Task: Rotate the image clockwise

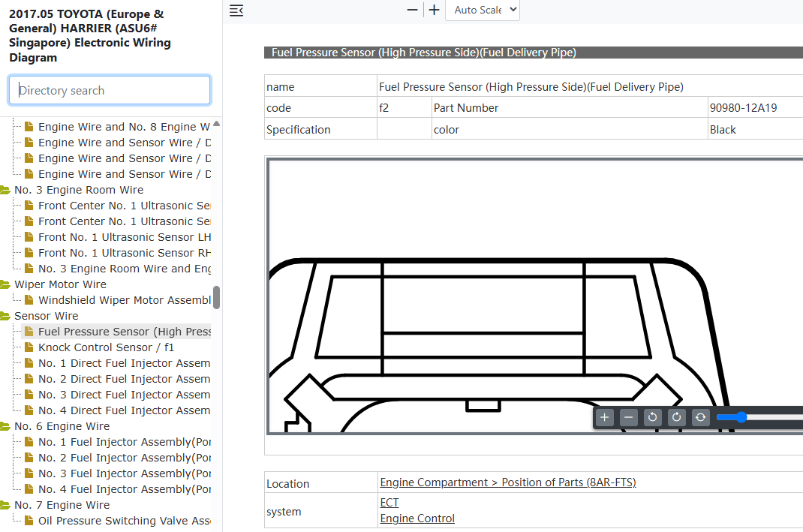Action: tap(676, 417)
